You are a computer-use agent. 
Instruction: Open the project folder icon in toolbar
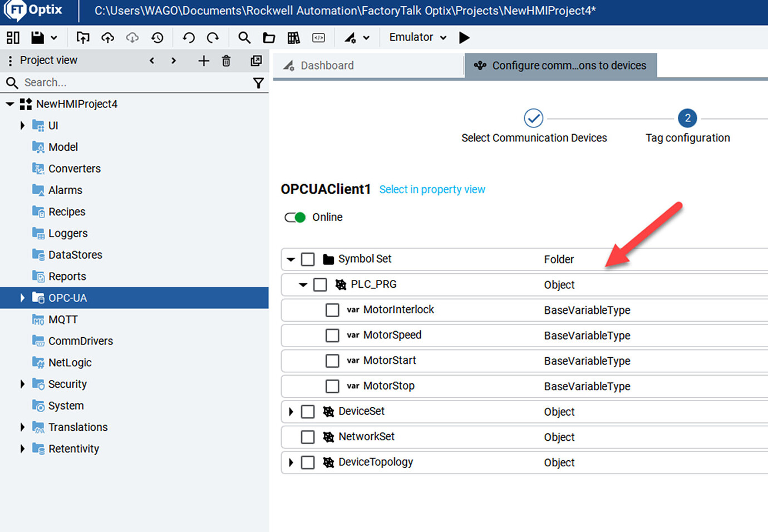pyautogui.click(x=269, y=37)
